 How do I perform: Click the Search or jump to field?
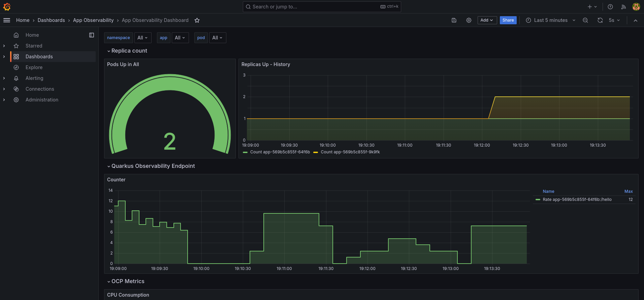[322, 7]
